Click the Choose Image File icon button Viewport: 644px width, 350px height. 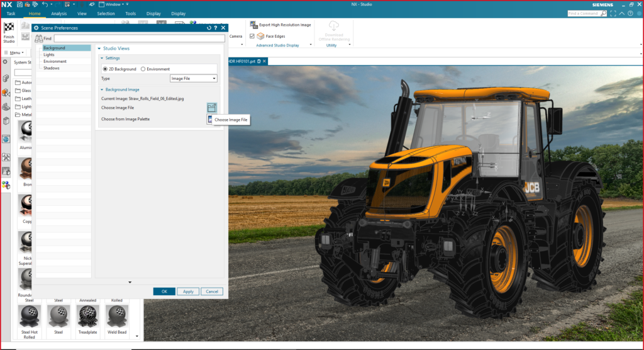pos(211,108)
